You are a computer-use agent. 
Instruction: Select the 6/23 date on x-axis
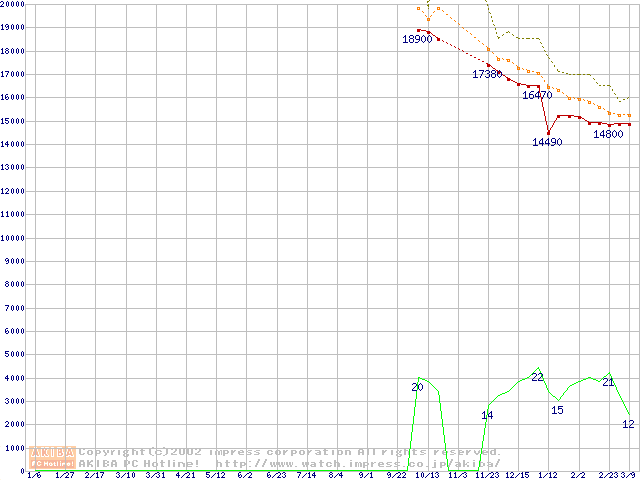pos(276,475)
